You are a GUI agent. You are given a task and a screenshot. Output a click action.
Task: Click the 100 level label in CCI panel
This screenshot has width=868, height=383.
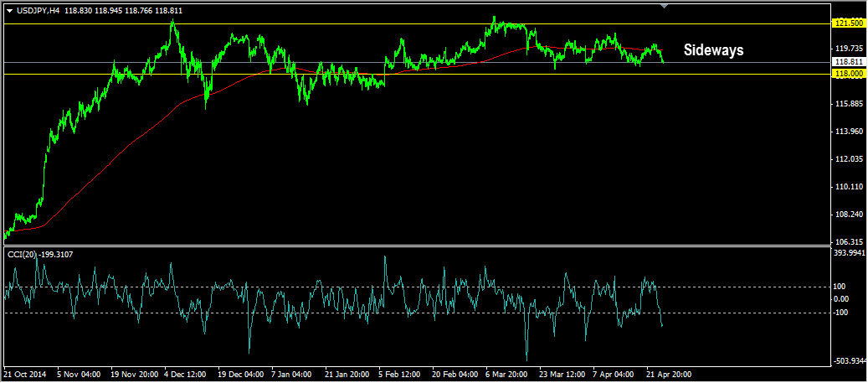[840, 287]
